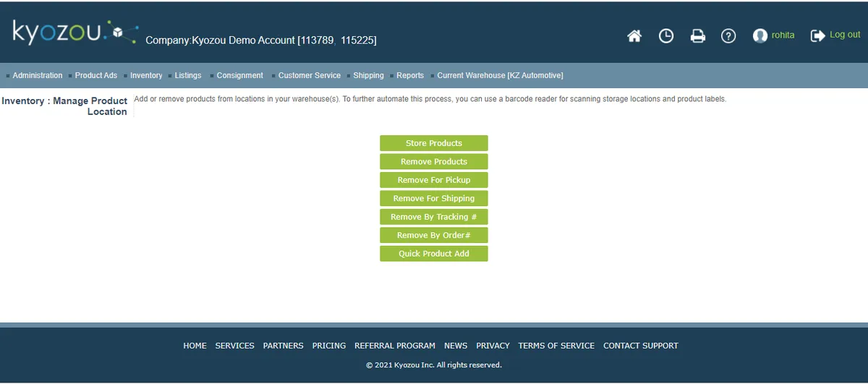This screenshot has height=384, width=868.
Task: Click the printer icon
Action: [x=698, y=36]
